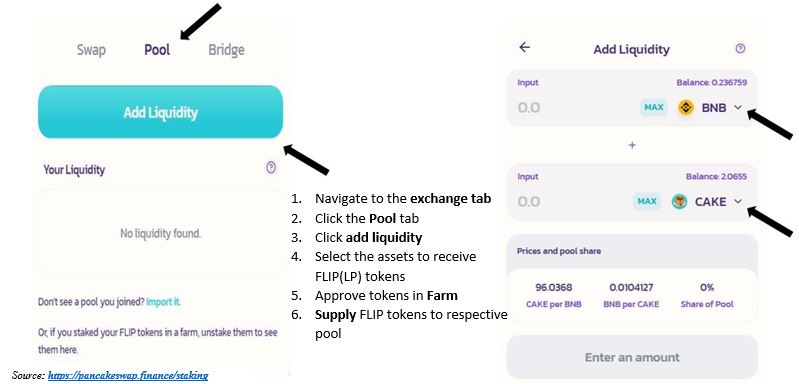Expand the CAKE token dropdown chevron
Screen dimensions: 799x384
[x=738, y=202]
